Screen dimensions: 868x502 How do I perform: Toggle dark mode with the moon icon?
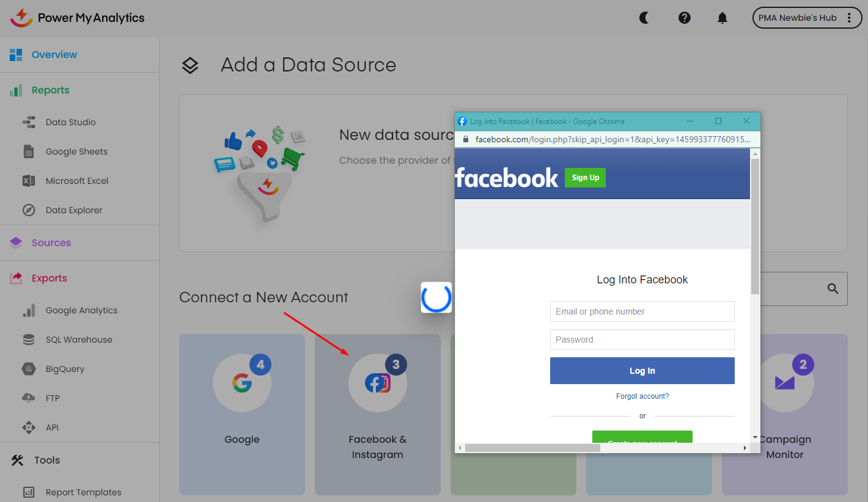click(x=644, y=18)
